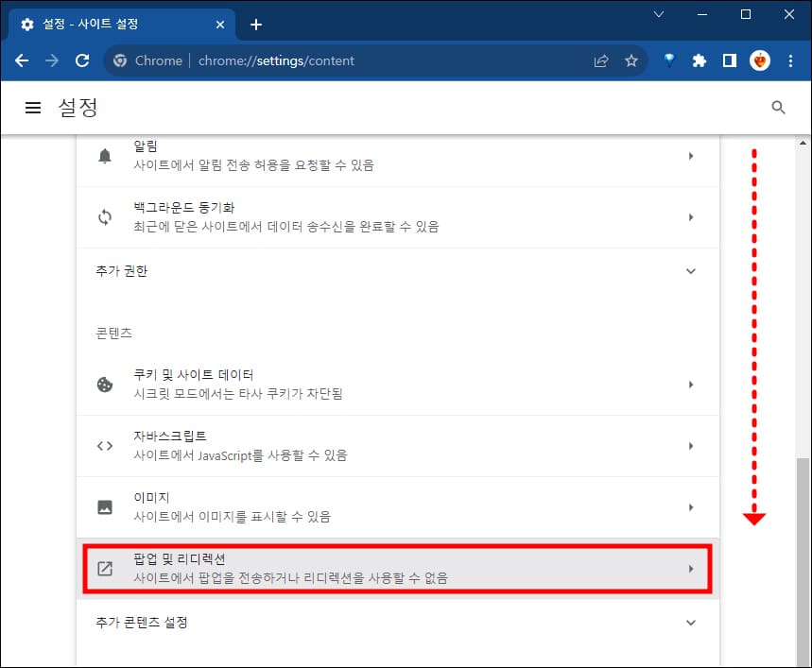Click the reload page button
This screenshot has width=812, height=668.
coord(81,60)
